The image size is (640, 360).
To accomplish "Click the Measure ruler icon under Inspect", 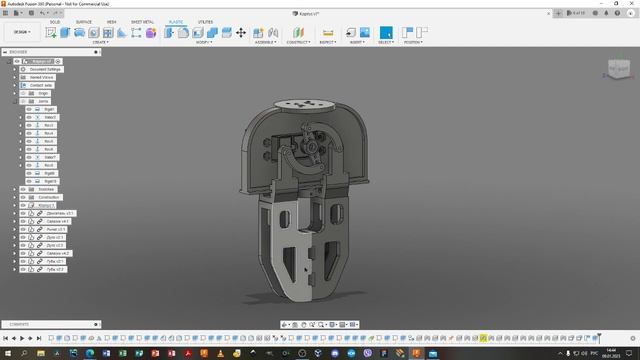I will point(328,33).
